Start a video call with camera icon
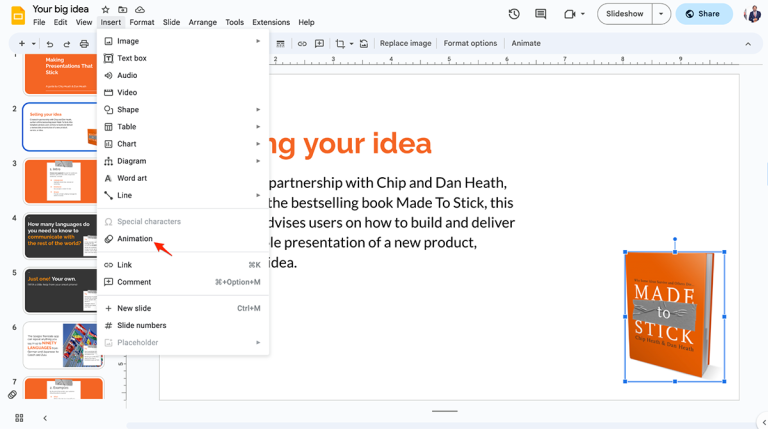The height and width of the screenshot is (429, 768). pyautogui.click(x=569, y=14)
